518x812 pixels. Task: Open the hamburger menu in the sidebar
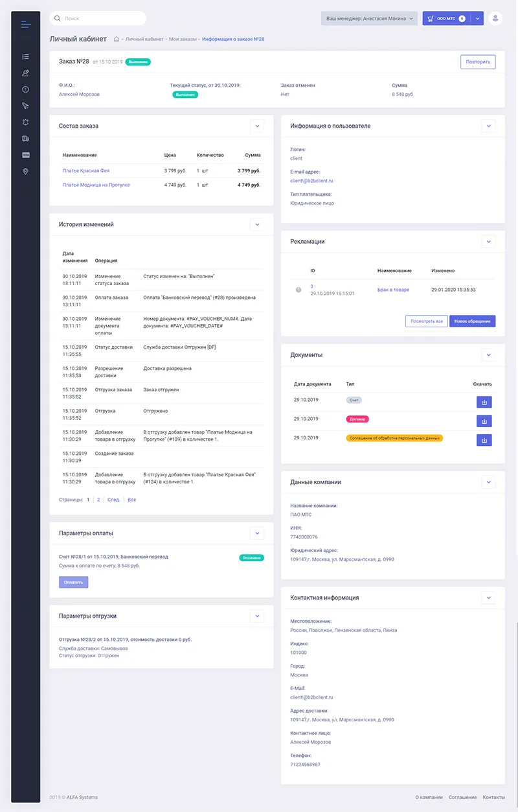click(25, 25)
